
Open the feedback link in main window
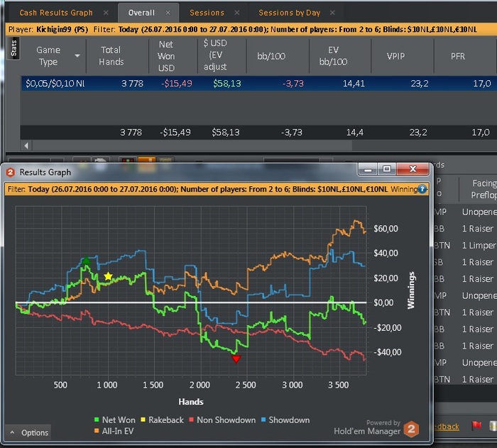click(447, 427)
